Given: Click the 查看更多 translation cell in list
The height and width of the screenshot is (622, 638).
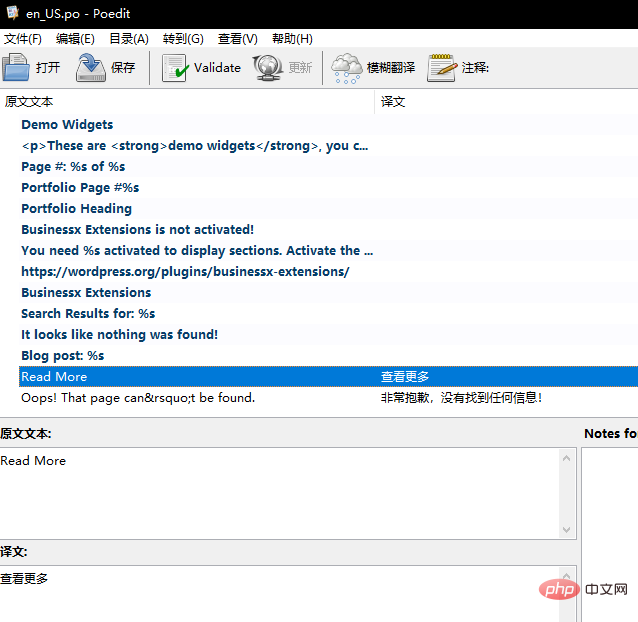Looking at the screenshot, I should (x=405, y=377).
